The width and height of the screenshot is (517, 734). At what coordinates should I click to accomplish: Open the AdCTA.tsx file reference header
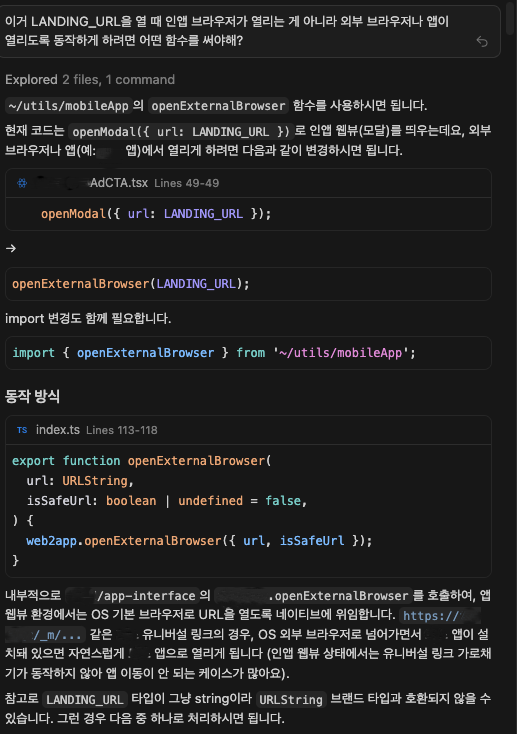[248, 183]
